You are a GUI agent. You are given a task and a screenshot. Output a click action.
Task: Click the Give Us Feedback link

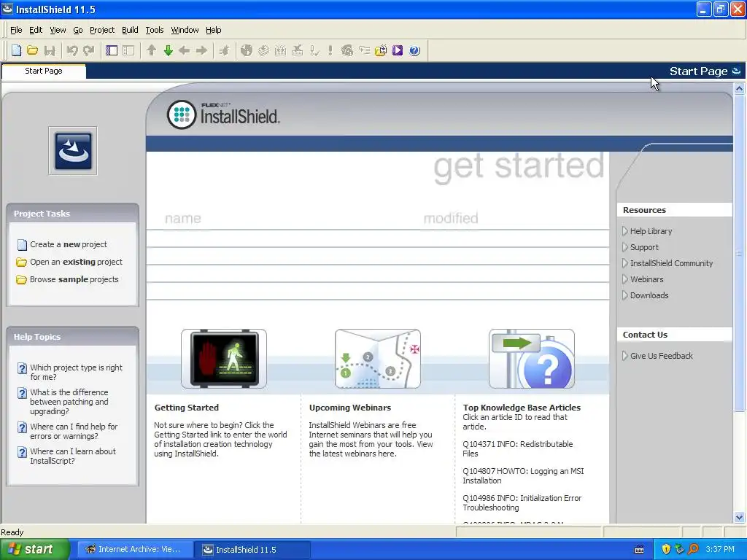661,356
